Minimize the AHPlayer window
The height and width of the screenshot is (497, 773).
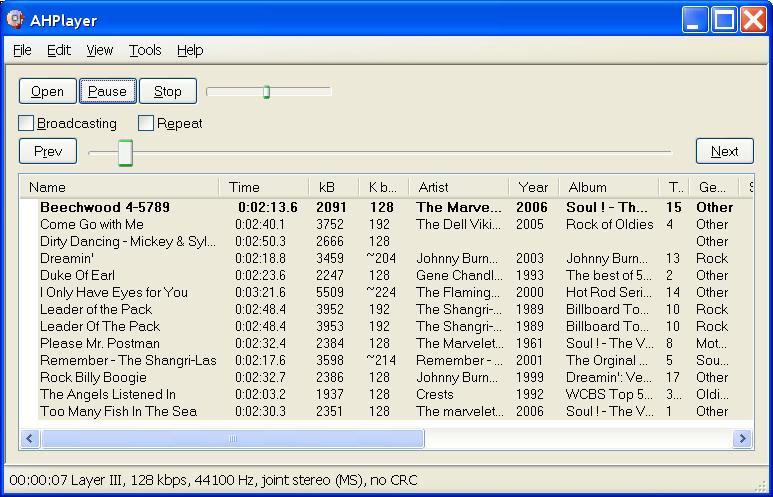click(x=695, y=20)
